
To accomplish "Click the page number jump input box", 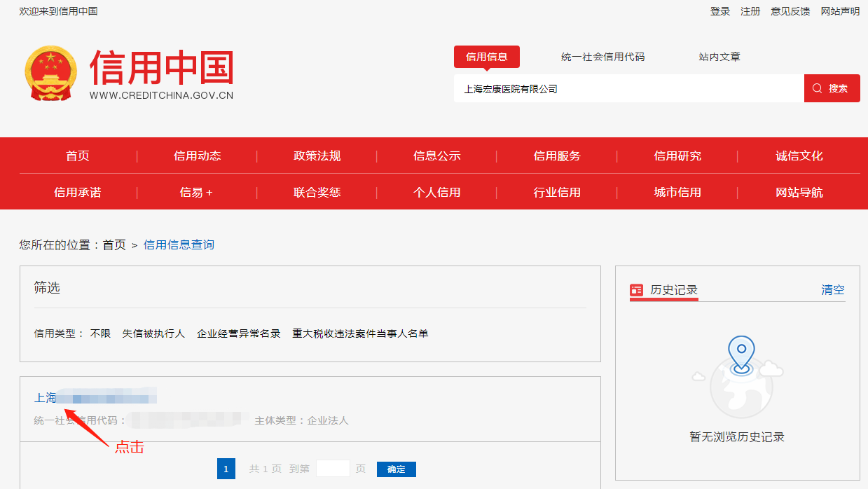I will tap(333, 469).
